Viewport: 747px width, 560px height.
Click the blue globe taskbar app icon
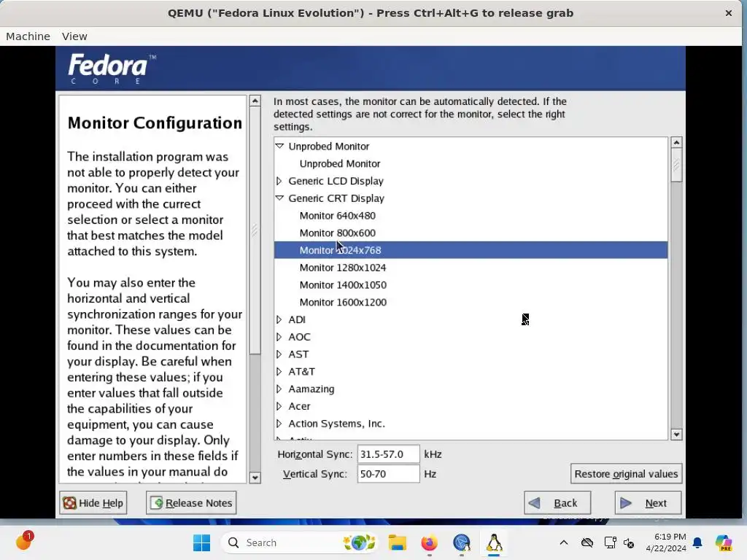(x=462, y=542)
